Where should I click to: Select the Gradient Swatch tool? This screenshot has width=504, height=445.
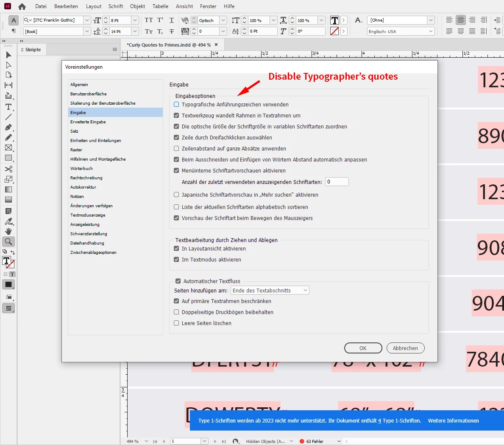pyautogui.click(x=8, y=189)
